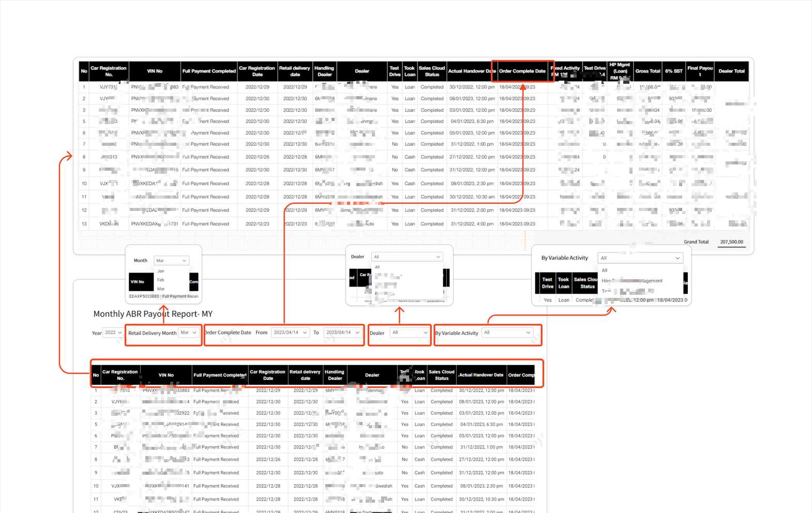Open Order Complete Date To date dropdown
Viewport: 812px width, 513px height.
point(343,333)
